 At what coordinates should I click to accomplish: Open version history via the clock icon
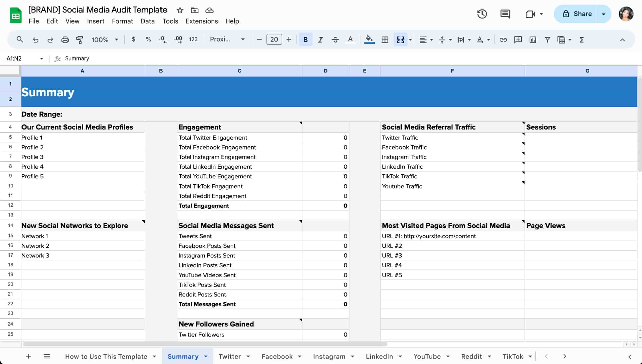pos(481,14)
